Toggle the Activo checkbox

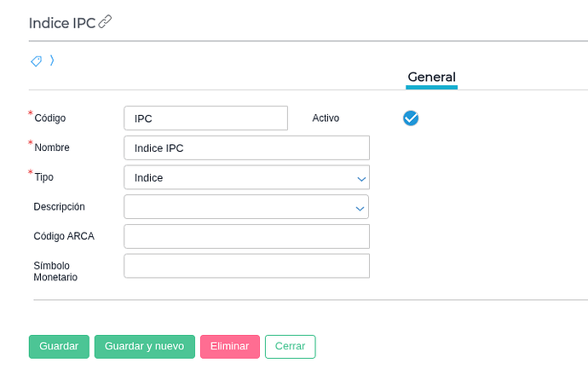(411, 118)
